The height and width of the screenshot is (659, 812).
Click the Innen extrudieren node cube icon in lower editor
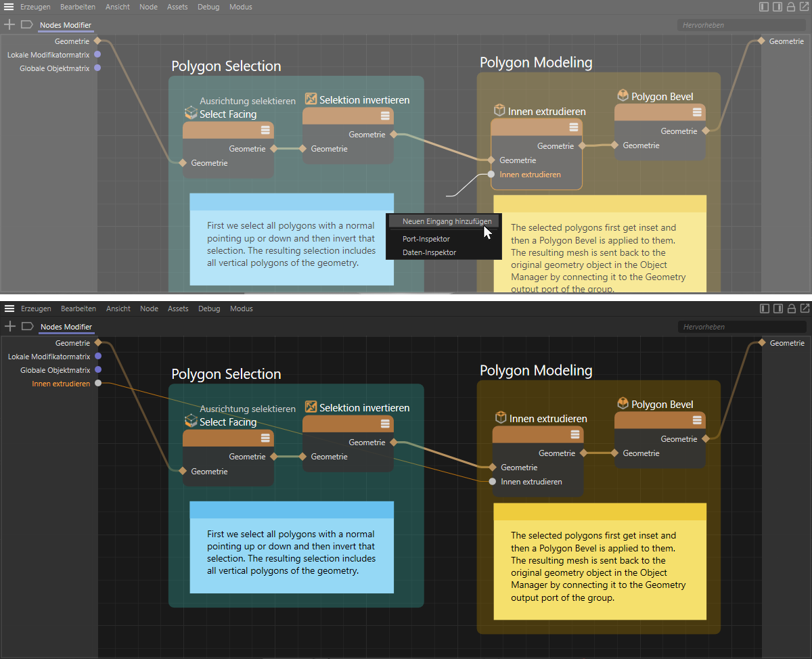pyautogui.click(x=501, y=418)
